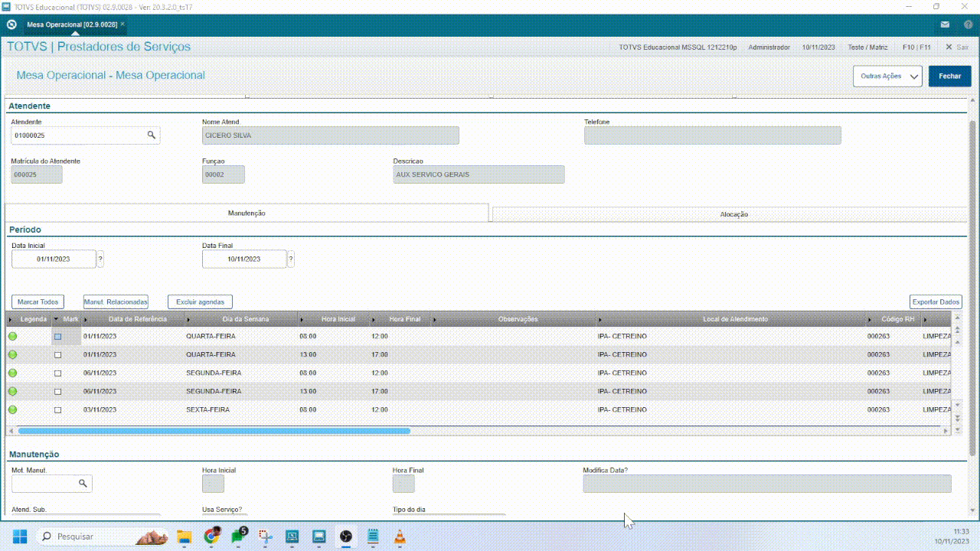Mark checkbox for 06/11/2023 13:00 row

point(57,392)
